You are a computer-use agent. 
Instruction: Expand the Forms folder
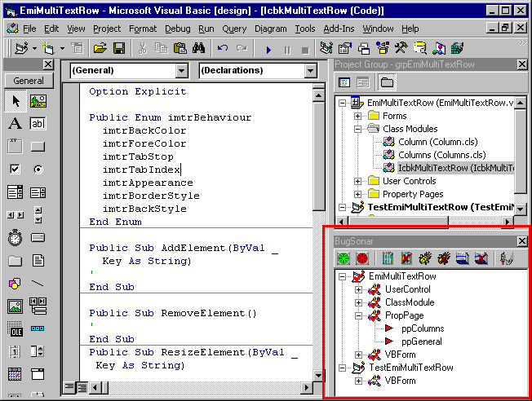357,116
